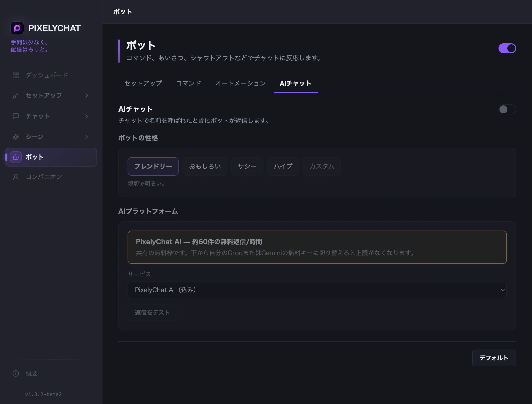Click the PixelyChat logo icon
Viewport: 532px width, 404px height.
coord(17,28)
